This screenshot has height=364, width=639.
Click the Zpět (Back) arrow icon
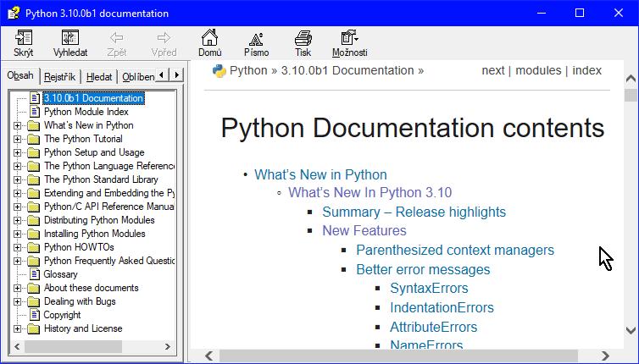(117, 38)
